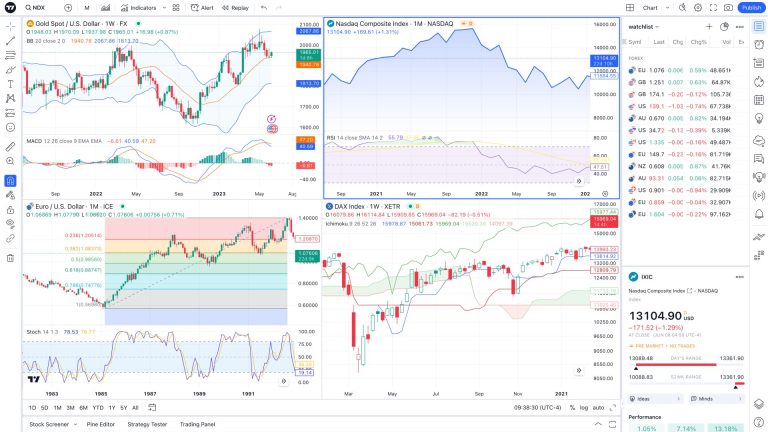Viewport: 768px width, 432px height.
Task: Click the Chg% column header
Action: click(698, 42)
